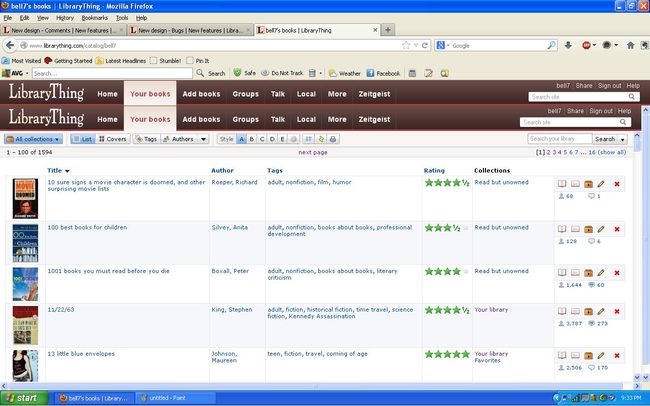The height and width of the screenshot is (406, 650).
Task: Click Windows Start button
Action: tap(24, 398)
